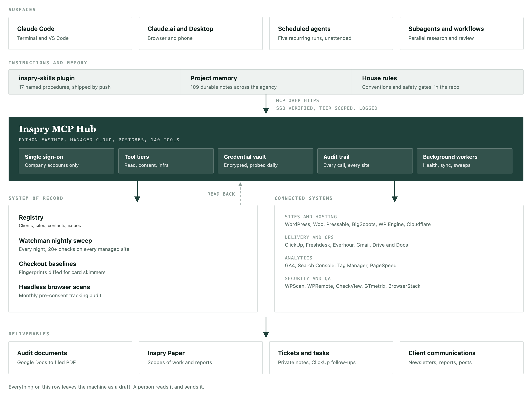Click the Security and QA label
The height and width of the screenshot is (398, 532).
308,279
